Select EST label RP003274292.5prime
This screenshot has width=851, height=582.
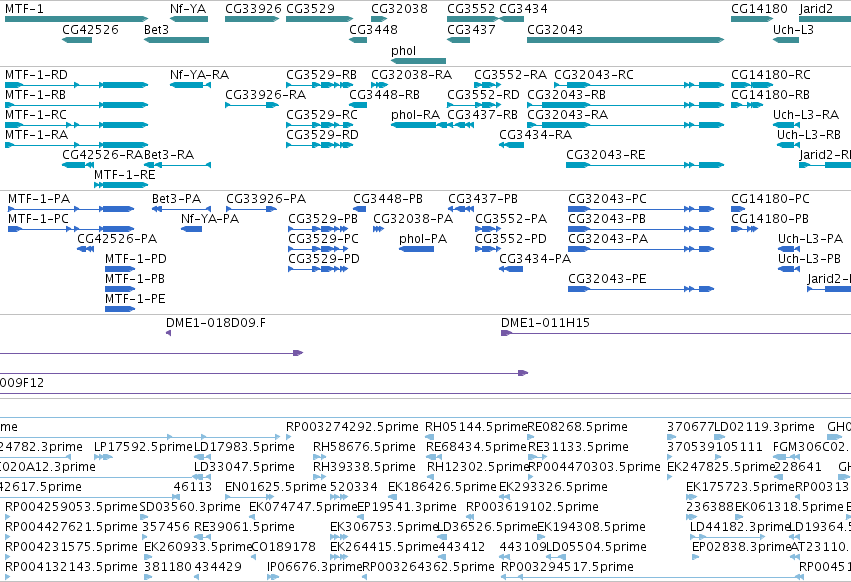click(x=352, y=427)
